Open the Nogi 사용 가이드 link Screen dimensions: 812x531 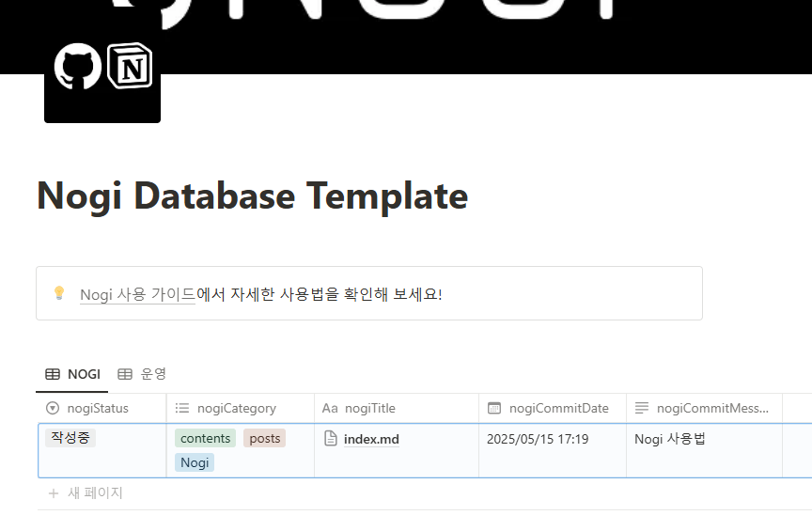[137, 294]
